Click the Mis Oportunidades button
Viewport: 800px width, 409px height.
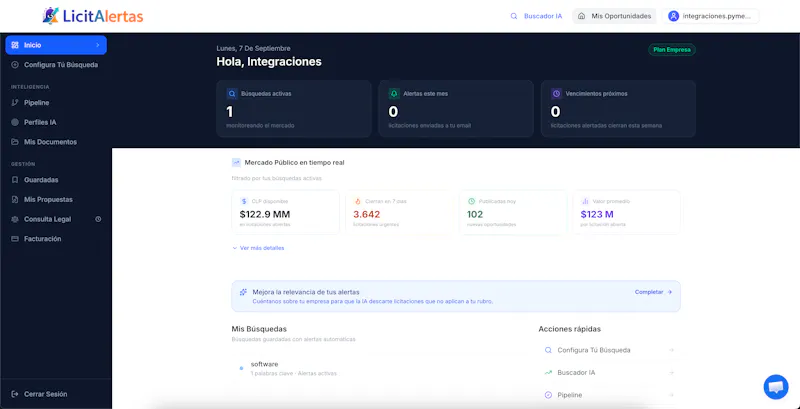[x=614, y=16]
